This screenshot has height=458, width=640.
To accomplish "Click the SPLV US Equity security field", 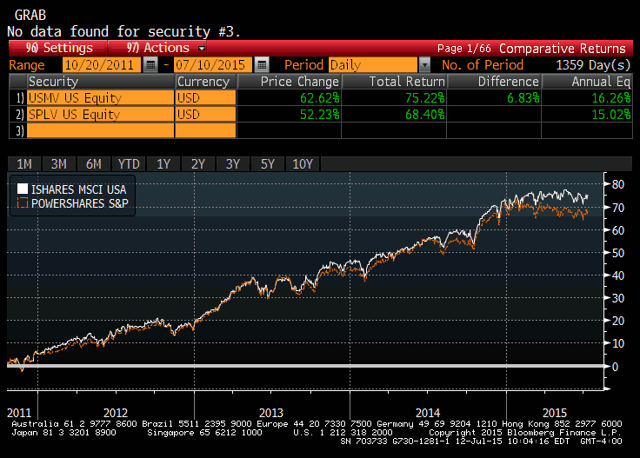I will point(100,114).
